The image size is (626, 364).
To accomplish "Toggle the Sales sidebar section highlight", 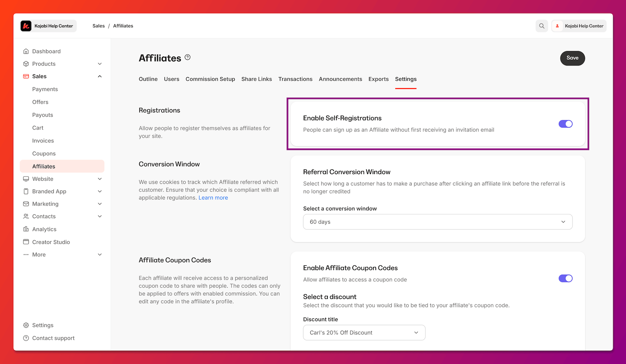I will [x=39, y=76].
